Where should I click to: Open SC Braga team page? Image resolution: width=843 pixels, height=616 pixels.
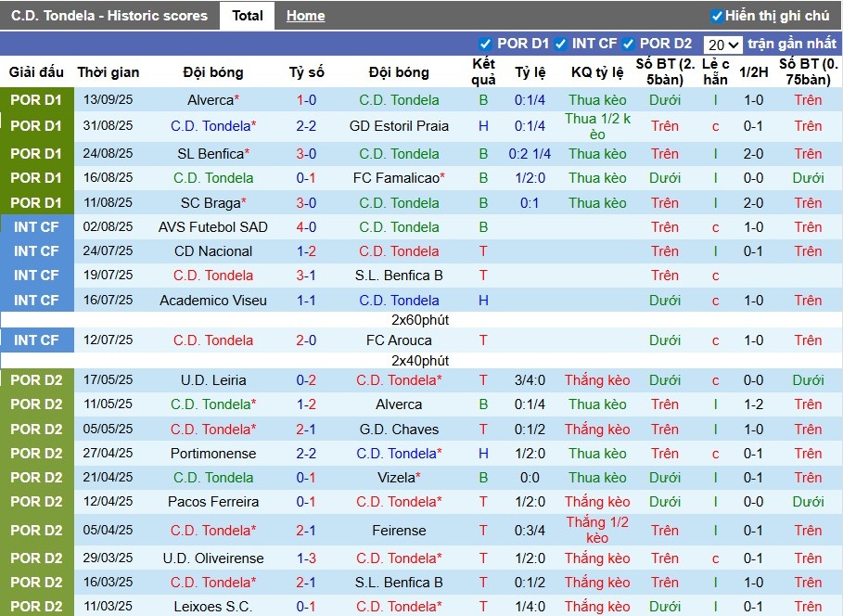point(210,203)
